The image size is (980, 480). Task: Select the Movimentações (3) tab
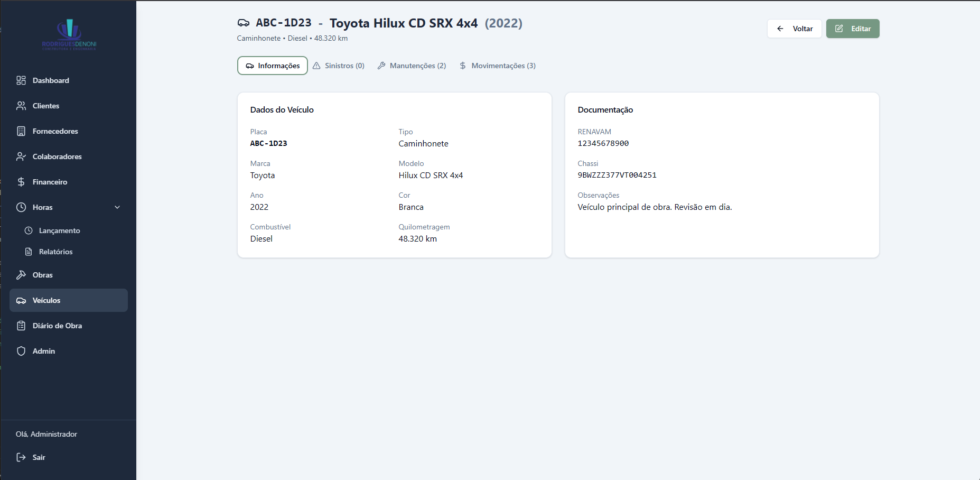pos(498,66)
